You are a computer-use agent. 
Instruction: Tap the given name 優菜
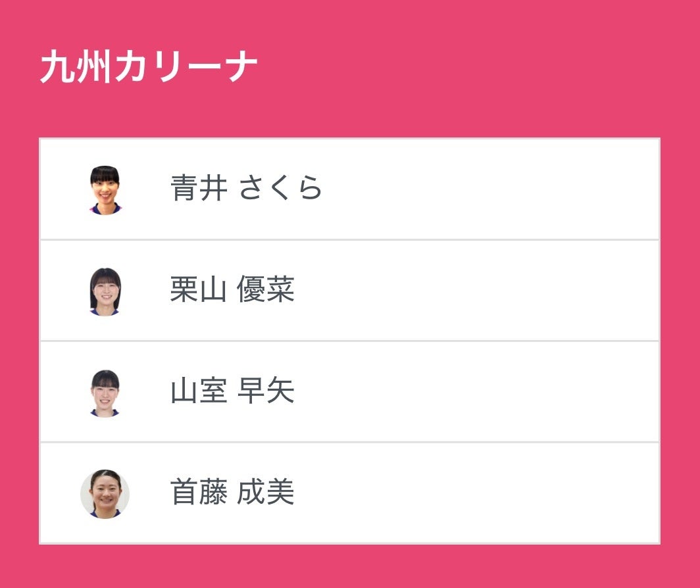pyautogui.click(x=266, y=290)
